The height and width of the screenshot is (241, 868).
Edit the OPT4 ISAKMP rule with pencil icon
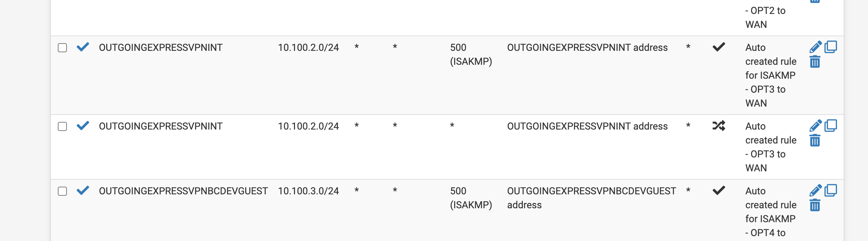click(x=816, y=191)
